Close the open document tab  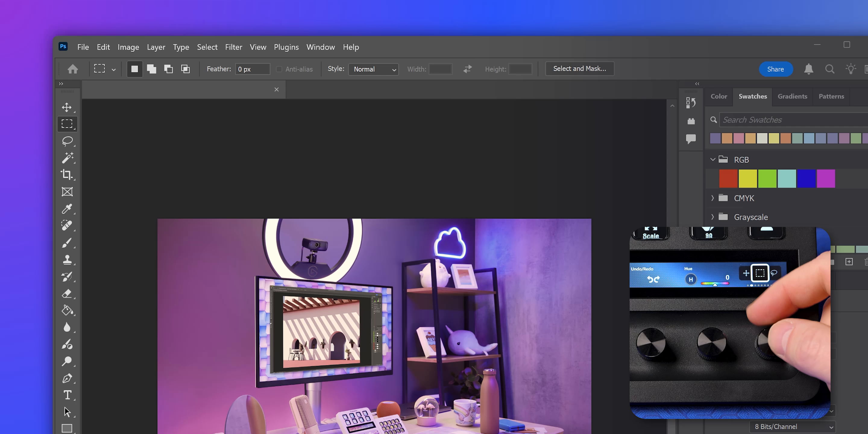click(276, 90)
